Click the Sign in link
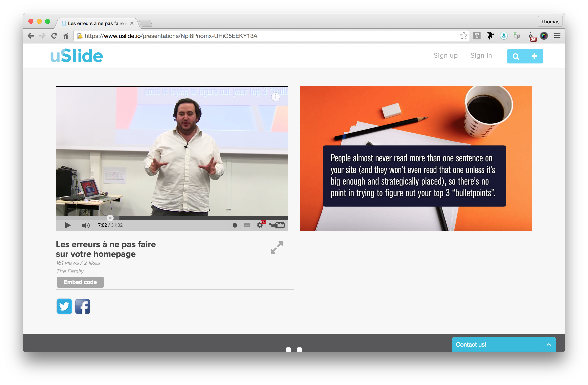588x385 pixels. pos(481,56)
